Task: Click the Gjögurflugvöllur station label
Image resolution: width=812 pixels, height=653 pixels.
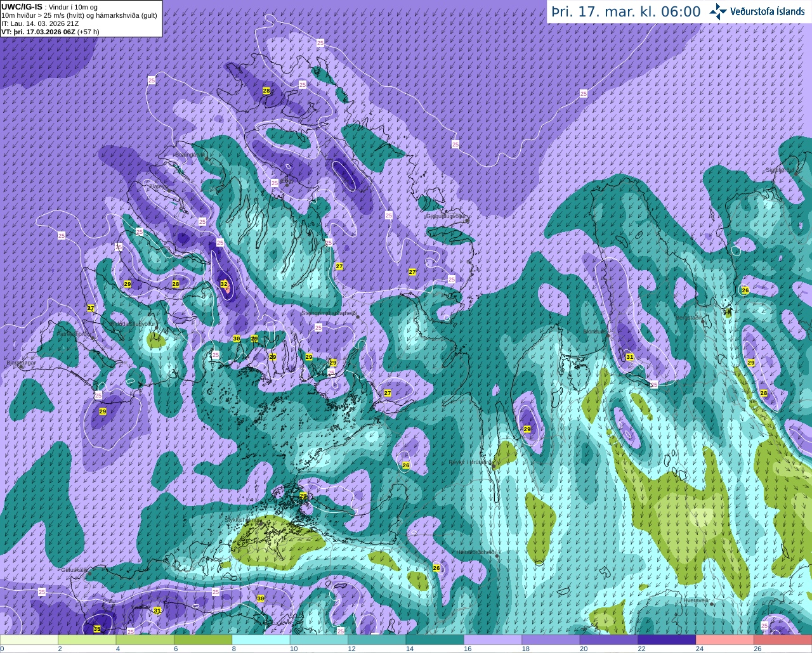Action: [x=446, y=216]
